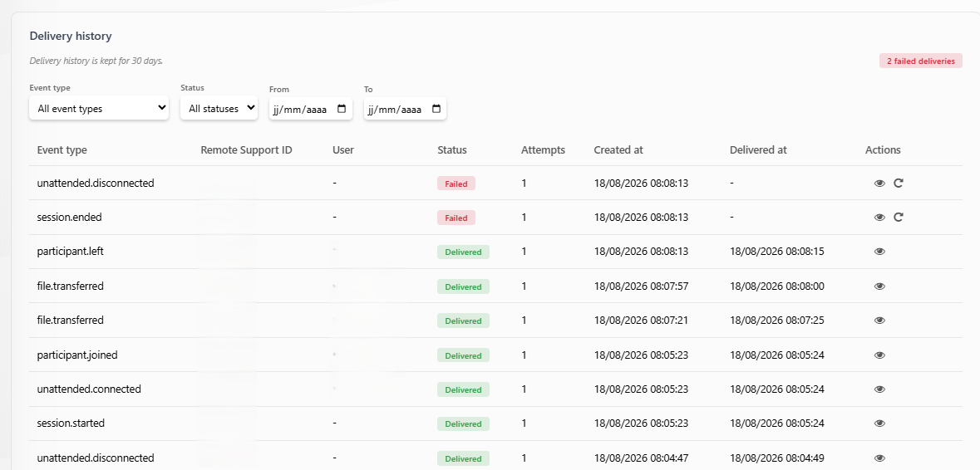Click the 30 days retention note
This screenshot has height=470, width=980.
(x=96, y=61)
